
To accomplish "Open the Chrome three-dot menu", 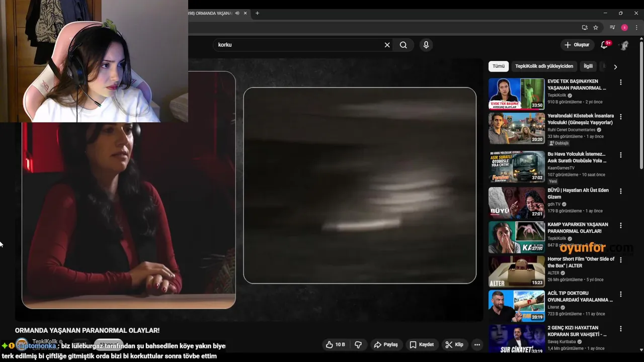I will pyautogui.click(x=636, y=28).
